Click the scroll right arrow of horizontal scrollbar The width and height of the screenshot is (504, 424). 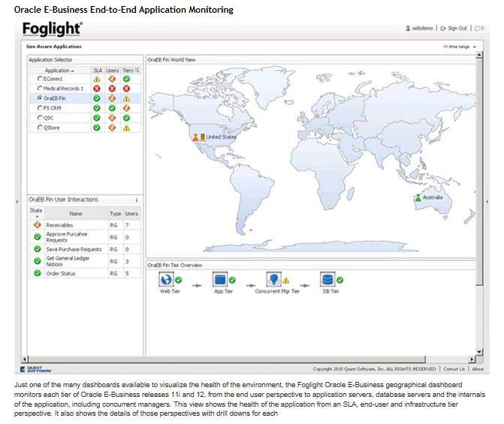[x=471, y=359]
